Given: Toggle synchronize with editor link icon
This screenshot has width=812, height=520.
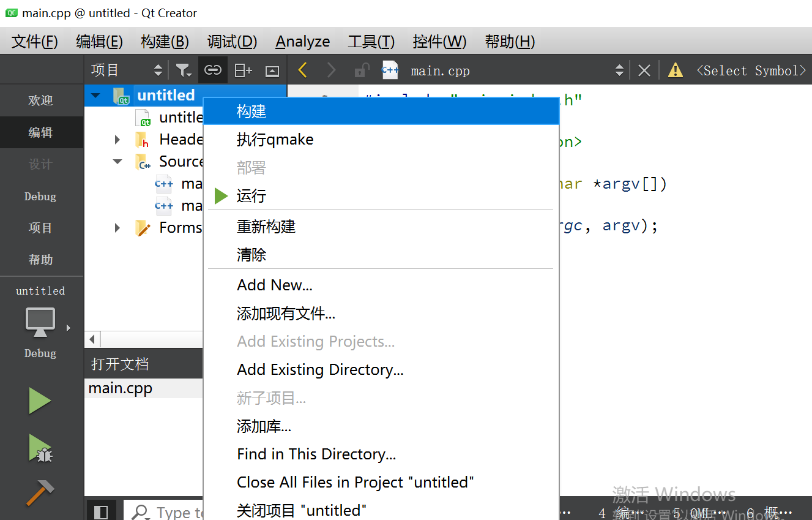Looking at the screenshot, I should (212, 70).
